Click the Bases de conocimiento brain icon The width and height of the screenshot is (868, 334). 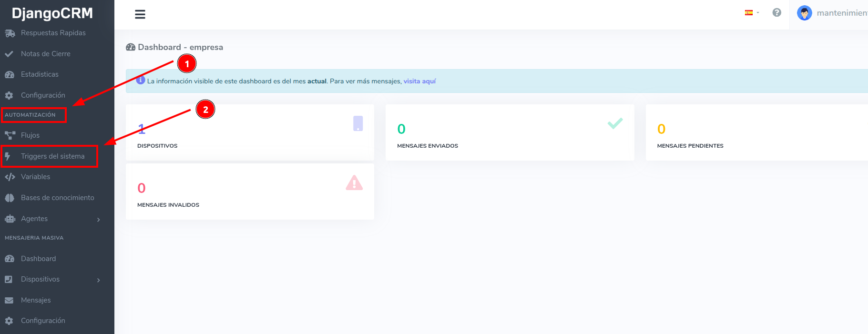click(10, 198)
